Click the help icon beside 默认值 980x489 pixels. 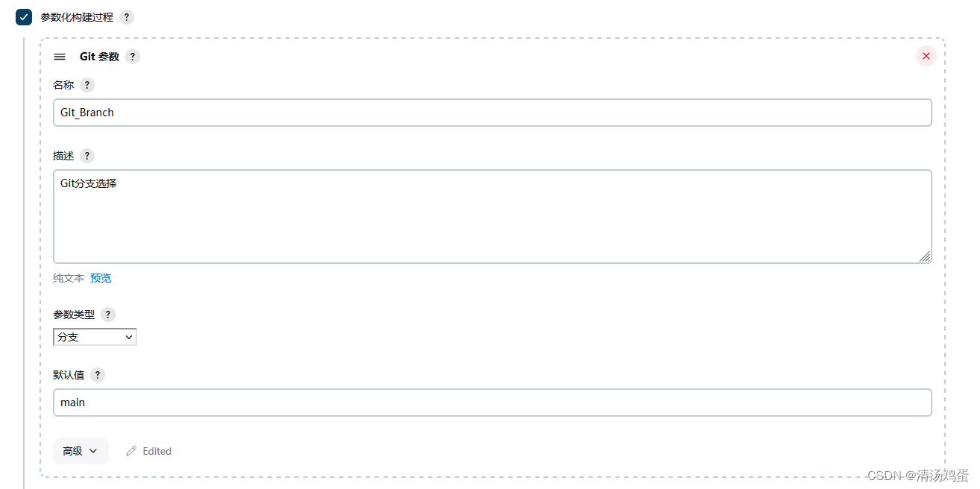tap(98, 375)
